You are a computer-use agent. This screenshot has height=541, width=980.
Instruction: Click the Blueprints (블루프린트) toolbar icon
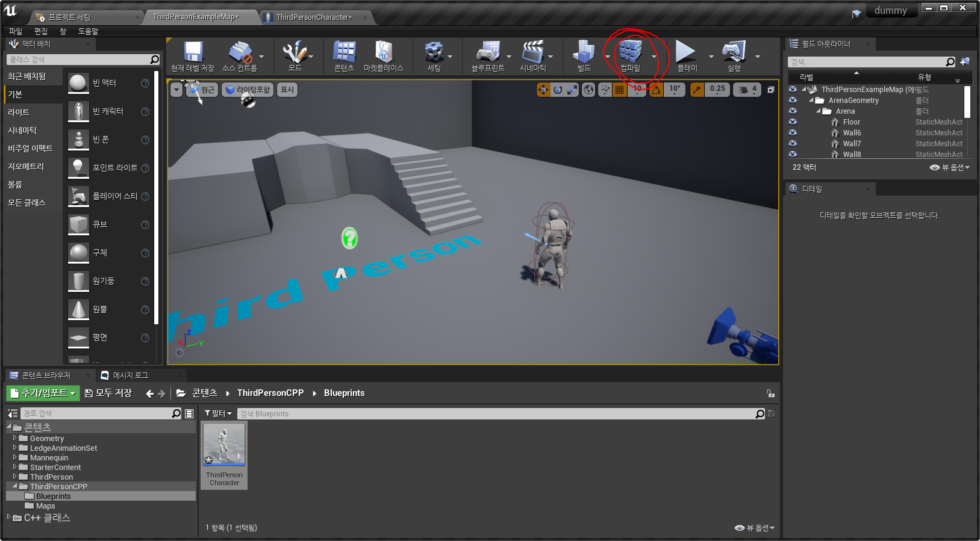click(x=488, y=56)
